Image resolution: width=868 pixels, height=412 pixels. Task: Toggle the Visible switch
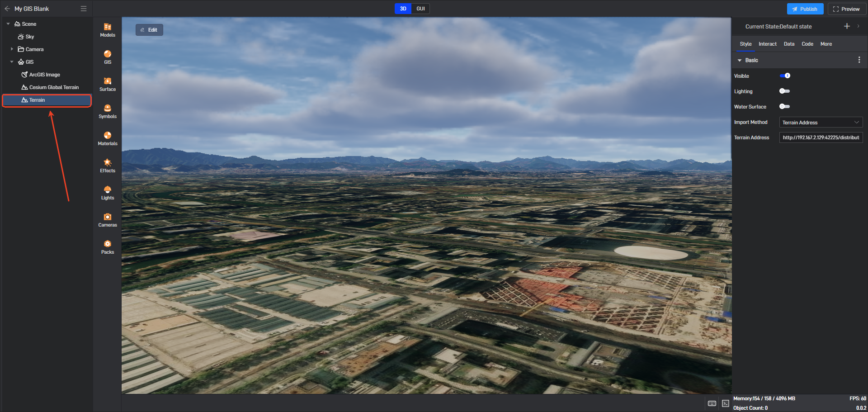(x=785, y=76)
